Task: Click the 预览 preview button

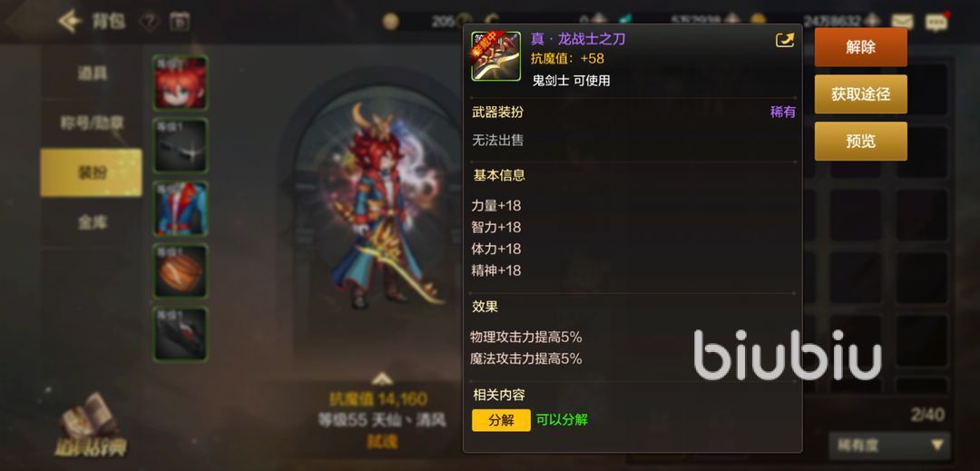Action: point(860,142)
